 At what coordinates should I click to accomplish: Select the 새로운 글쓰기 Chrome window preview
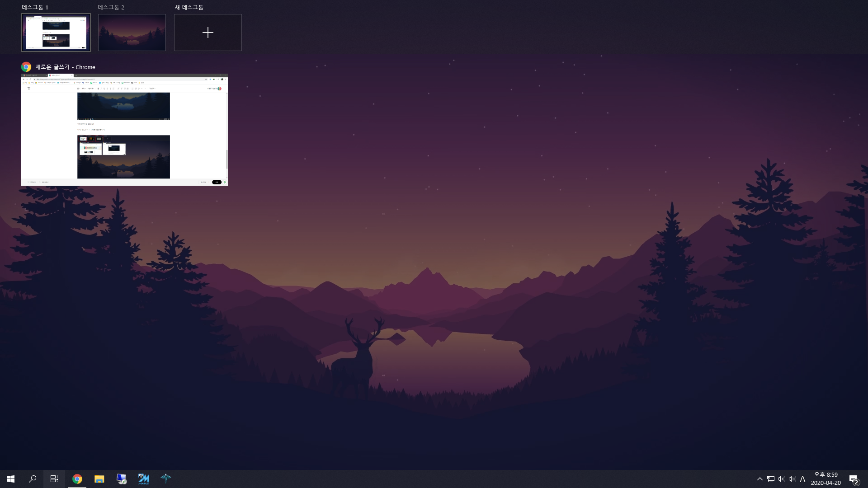124,130
